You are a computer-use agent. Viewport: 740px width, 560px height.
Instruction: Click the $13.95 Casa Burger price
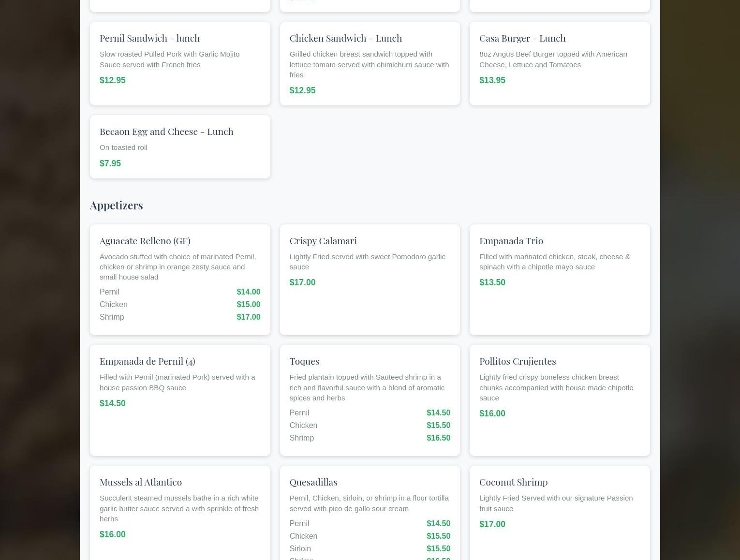pos(492,80)
